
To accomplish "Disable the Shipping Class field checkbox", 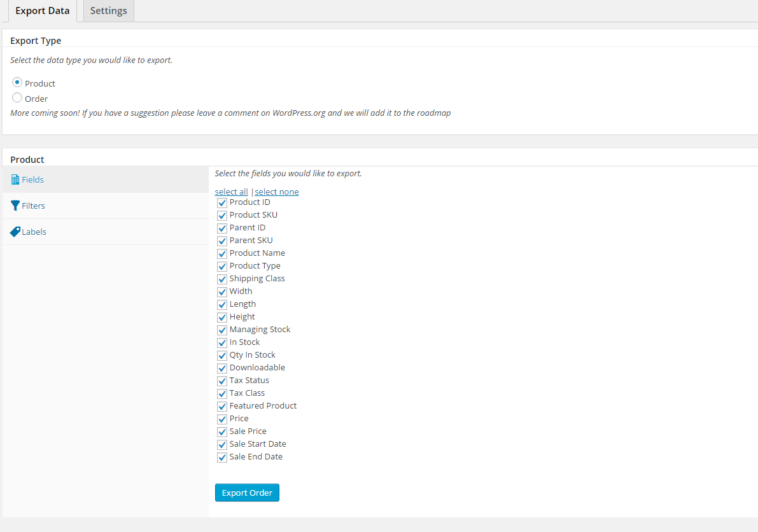I will (x=222, y=279).
